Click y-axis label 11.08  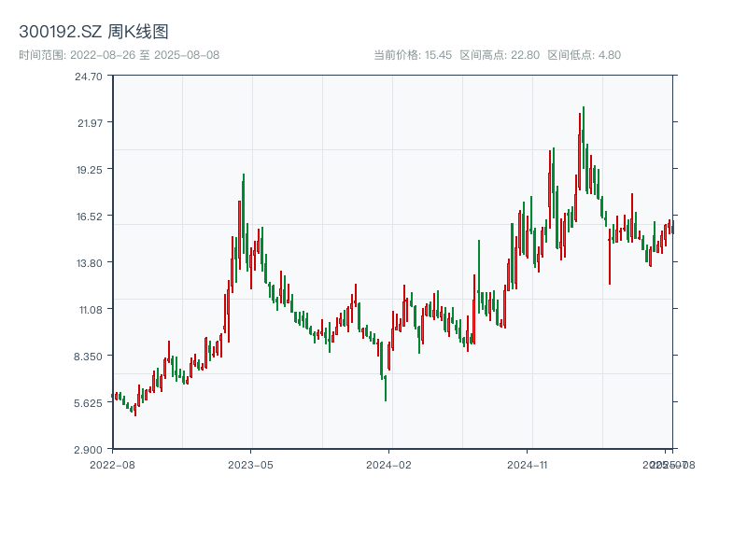[x=91, y=310]
